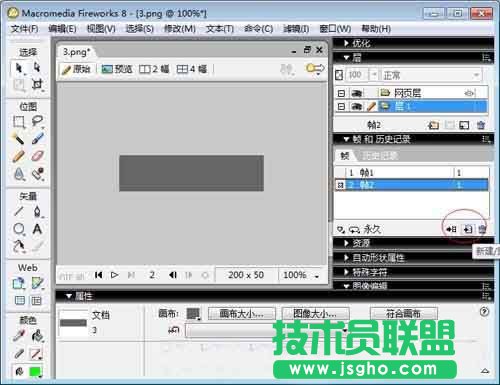Switch to the 4 幅 view tab
The image size is (500, 385).
coord(192,69)
